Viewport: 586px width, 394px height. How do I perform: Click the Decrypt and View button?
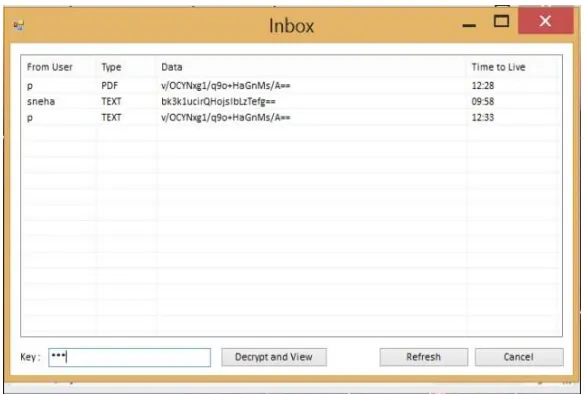tap(274, 357)
